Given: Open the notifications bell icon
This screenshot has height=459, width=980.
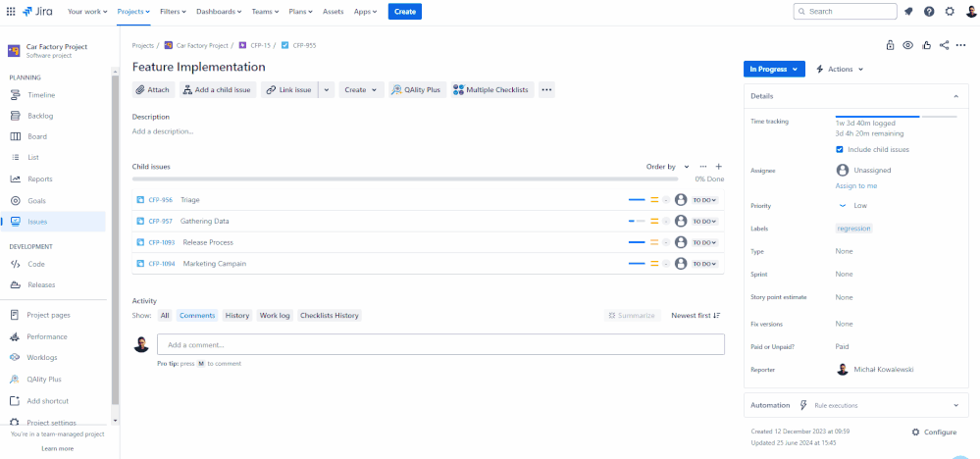Looking at the screenshot, I should pos(908,11).
